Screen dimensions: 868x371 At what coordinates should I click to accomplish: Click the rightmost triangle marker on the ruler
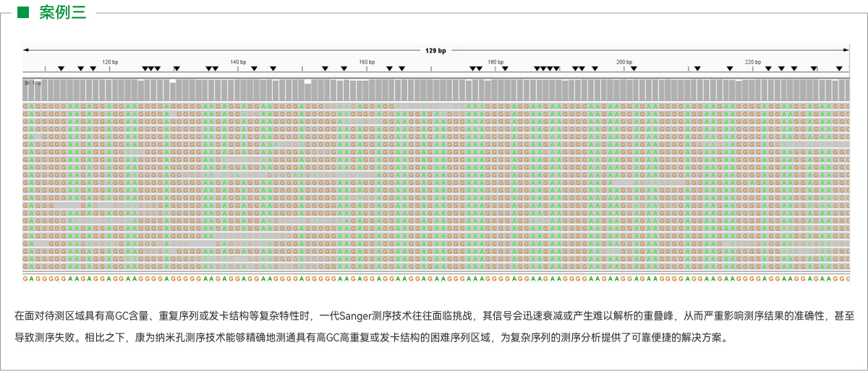pos(839,69)
